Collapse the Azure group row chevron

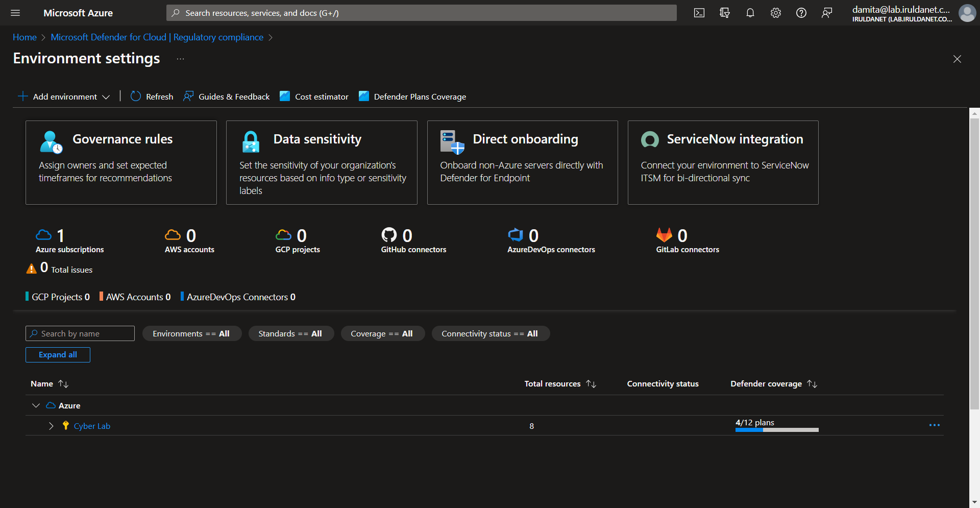[36, 405]
